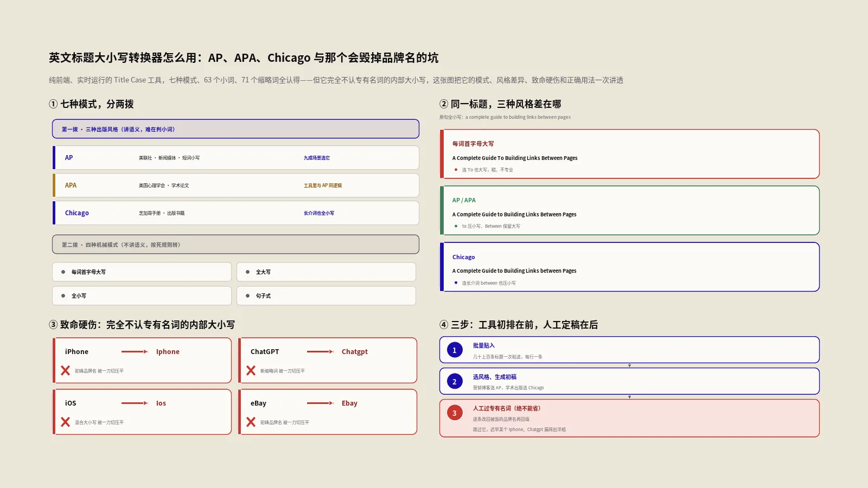The width and height of the screenshot is (868, 488).
Task: Open the Chicago style row on the left
Action: pos(235,213)
